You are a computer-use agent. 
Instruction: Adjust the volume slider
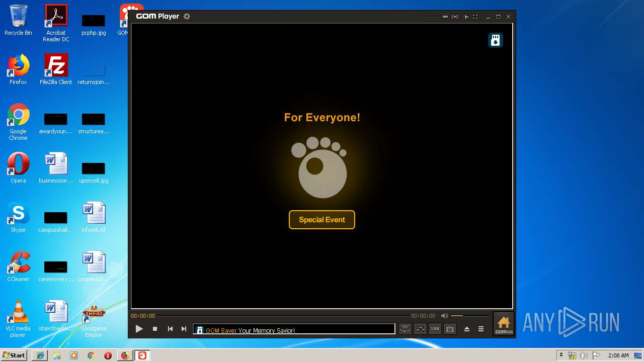[470, 316]
